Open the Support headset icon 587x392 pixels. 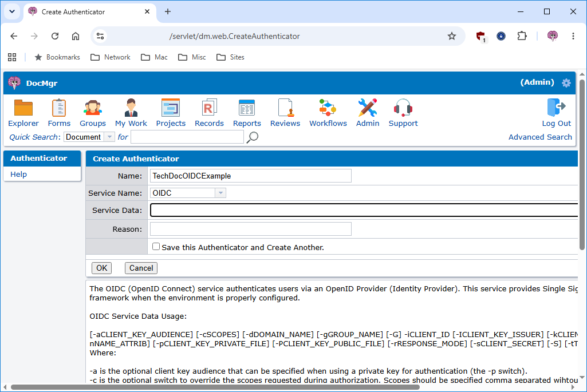[403, 108]
